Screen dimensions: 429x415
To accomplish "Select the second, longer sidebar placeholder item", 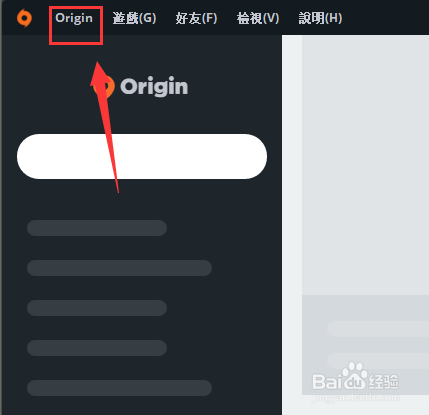I will point(119,268).
